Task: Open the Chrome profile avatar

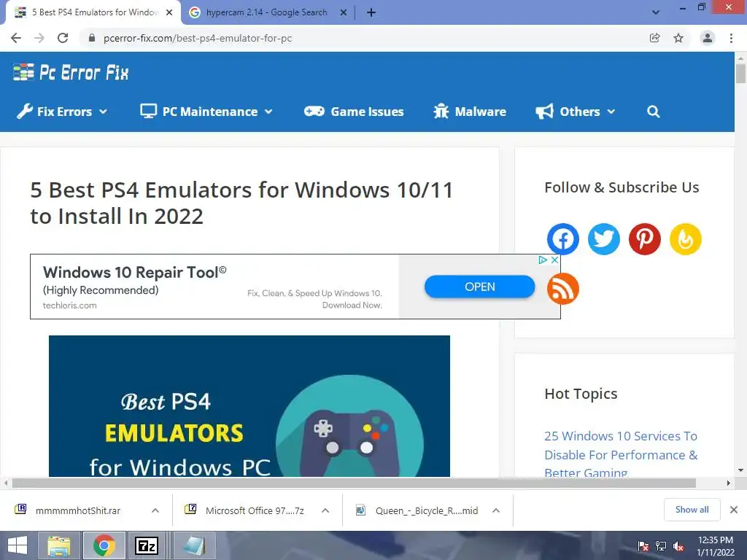Action: 708,38
